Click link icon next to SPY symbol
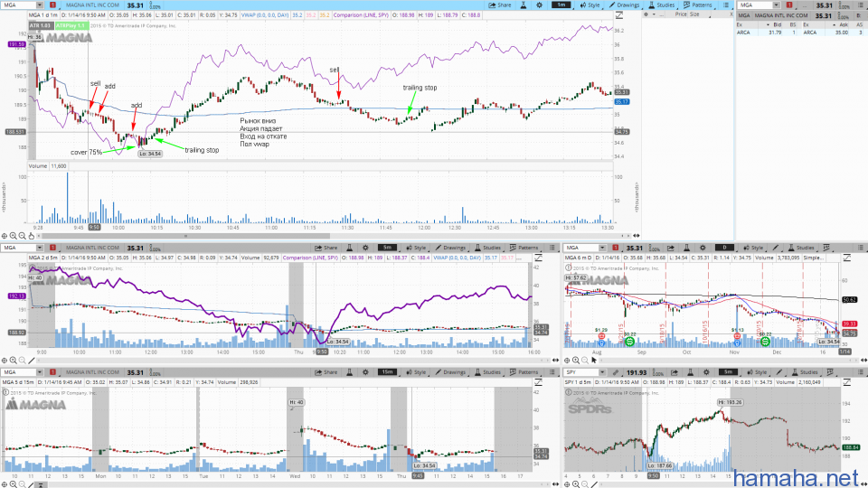This screenshot has height=488, width=868. [x=616, y=372]
